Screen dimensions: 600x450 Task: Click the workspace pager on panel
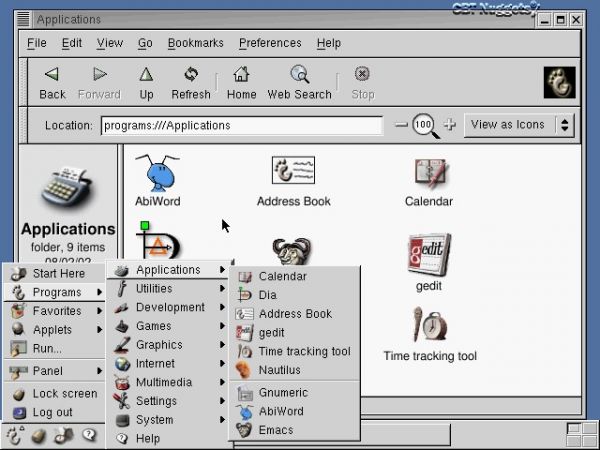pos(582,434)
